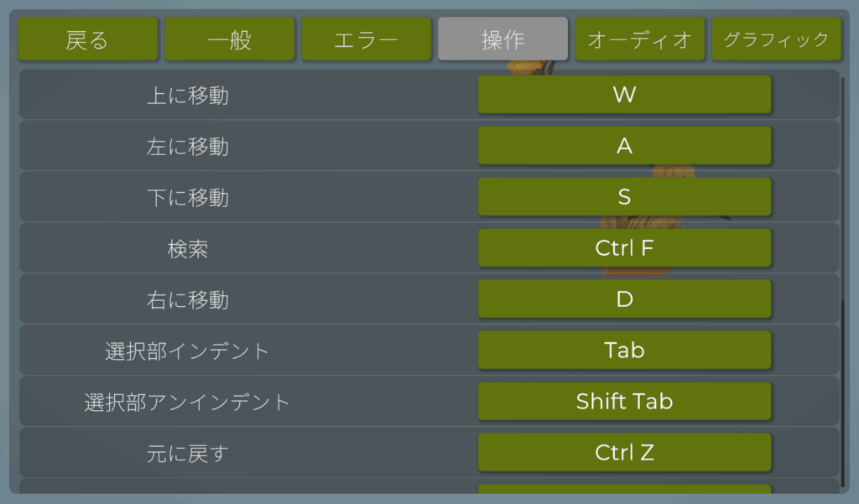Click the 選択部アンインデント row label
This screenshot has height=504, width=859.
[x=187, y=403]
